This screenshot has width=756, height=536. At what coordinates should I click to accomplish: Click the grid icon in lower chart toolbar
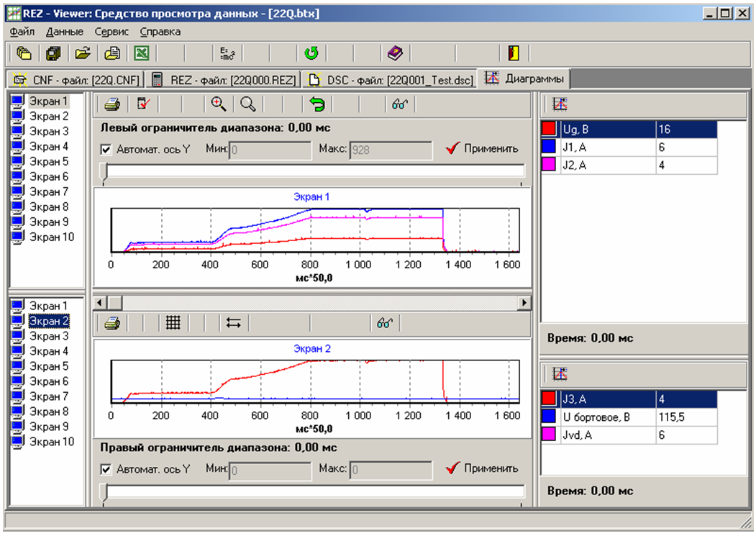pos(173,323)
